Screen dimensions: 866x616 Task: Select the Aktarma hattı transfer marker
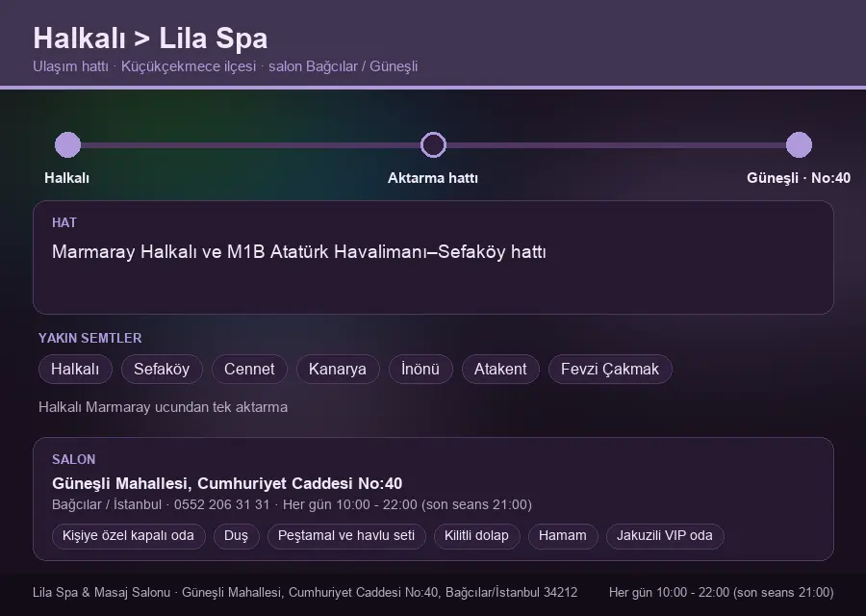[433, 144]
